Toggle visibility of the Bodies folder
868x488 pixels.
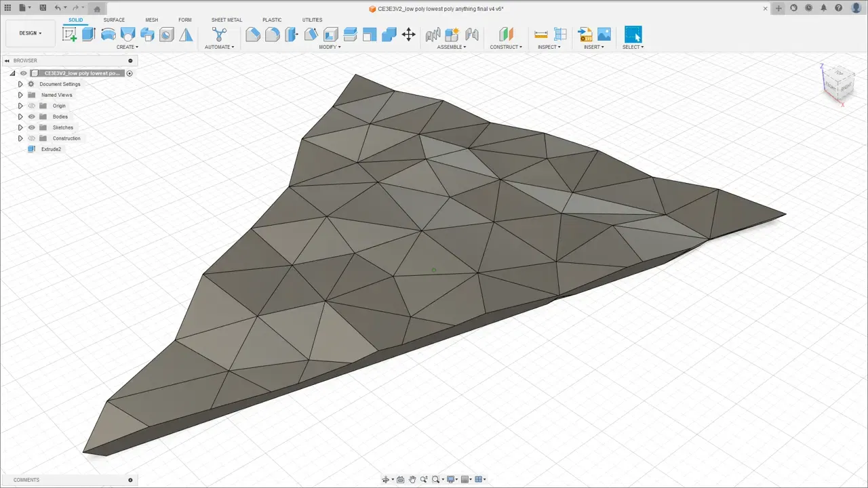coord(31,117)
